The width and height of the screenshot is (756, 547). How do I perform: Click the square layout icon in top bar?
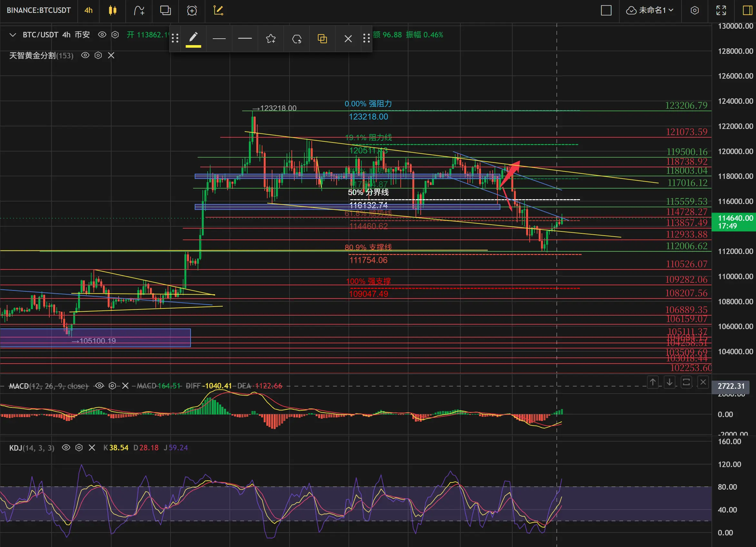(606, 10)
